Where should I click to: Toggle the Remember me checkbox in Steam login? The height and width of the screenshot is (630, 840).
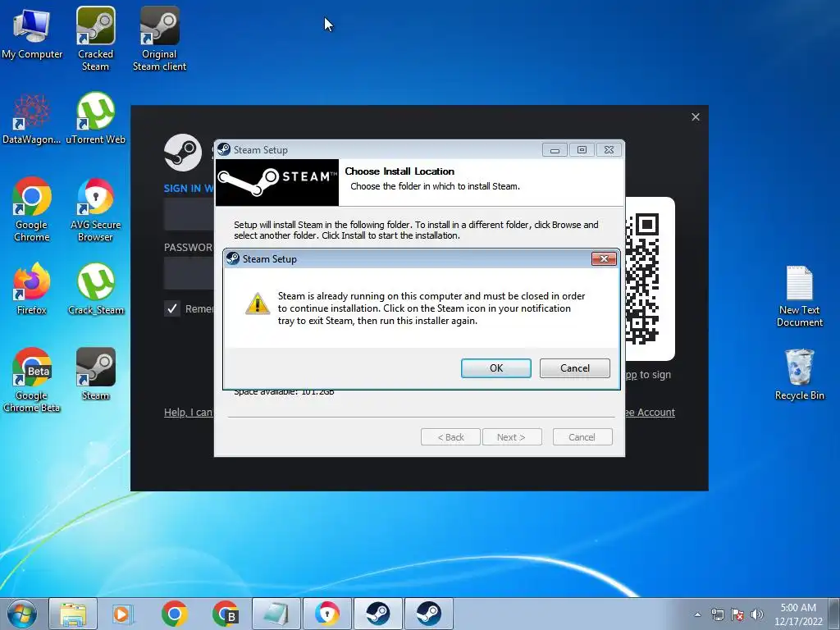172,308
